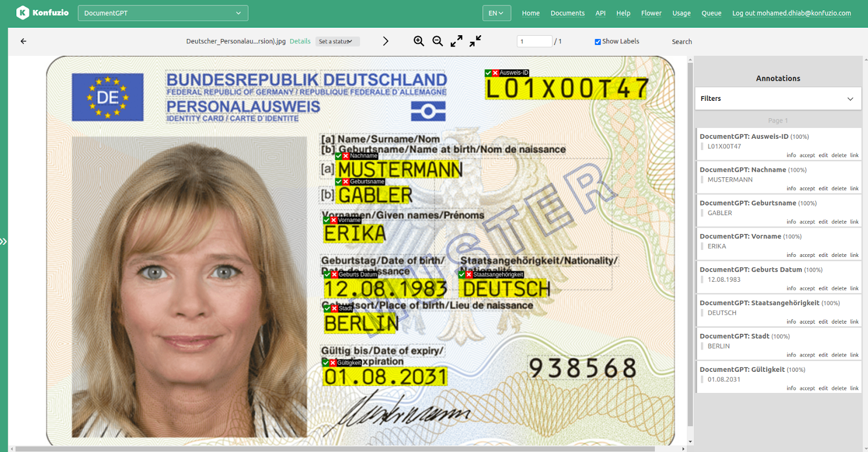Image resolution: width=868 pixels, height=452 pixels.
Task: Open Flower in top navigation
Action: (651, 13)
